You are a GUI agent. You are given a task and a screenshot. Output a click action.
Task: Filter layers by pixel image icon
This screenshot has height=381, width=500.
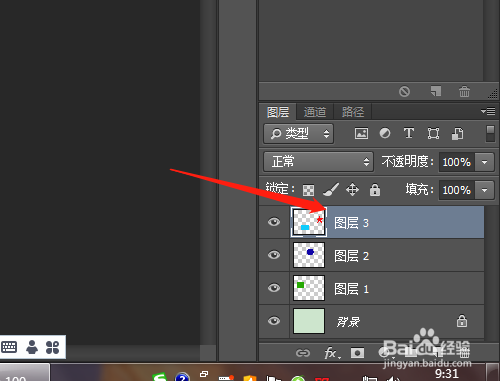[x=361, y=134]
